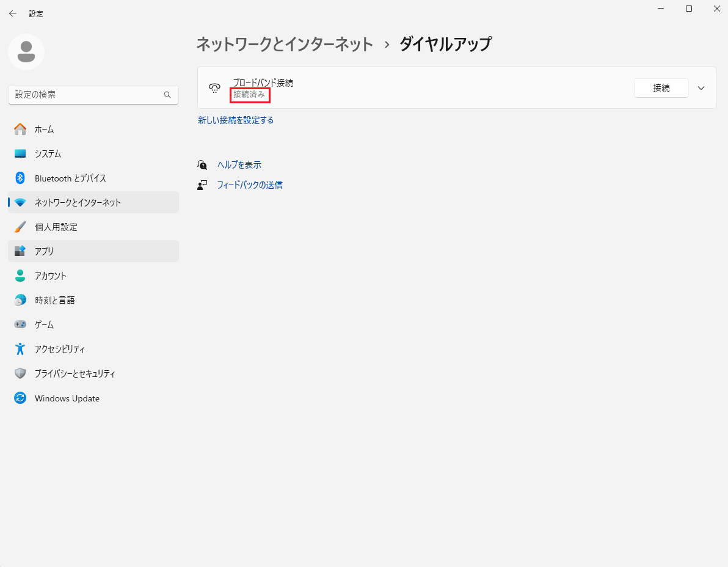Click the Windows Update icon
The width and height of the screenshot is (728, 567).
[21, 398]
